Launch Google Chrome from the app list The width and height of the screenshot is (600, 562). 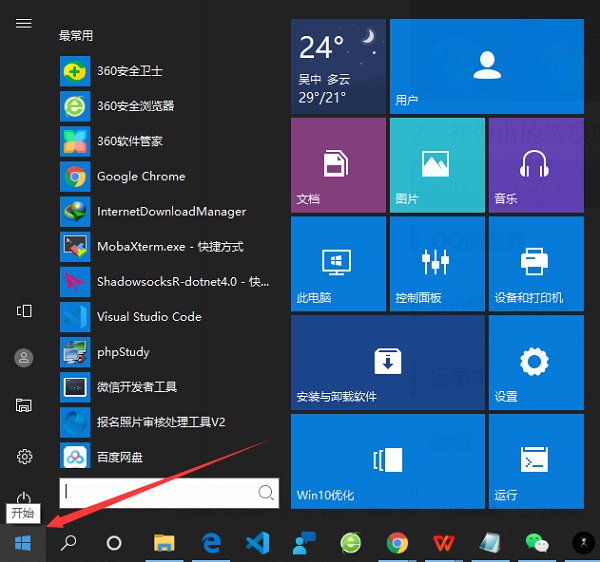tap(140, 176)
